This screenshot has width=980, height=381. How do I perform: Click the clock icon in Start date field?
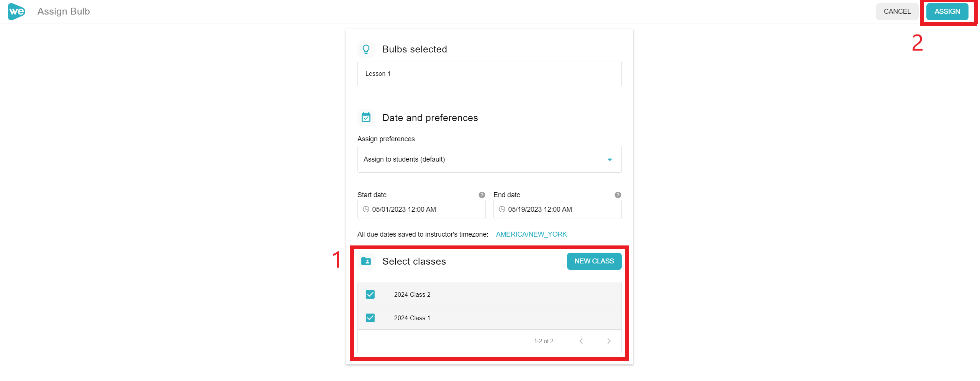(366, 209)
